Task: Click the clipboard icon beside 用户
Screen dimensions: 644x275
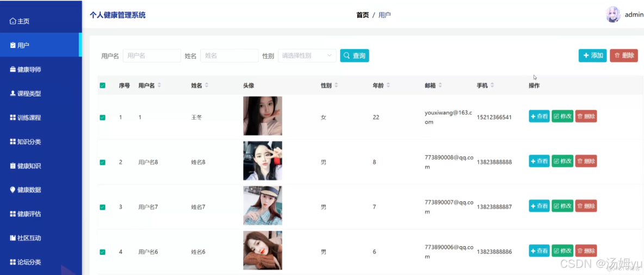Action: (13, 45)
